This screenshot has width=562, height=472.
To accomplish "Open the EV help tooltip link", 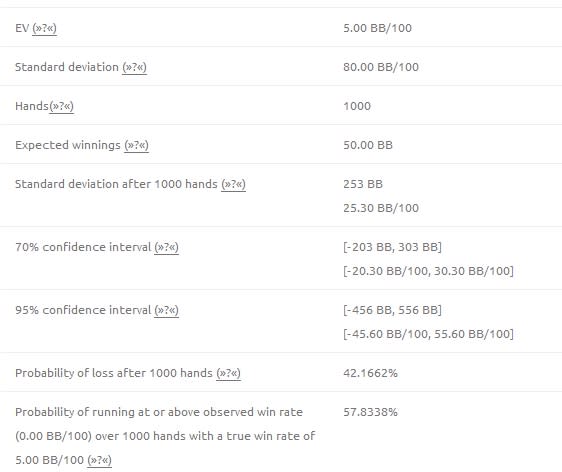I will [44, 28].
